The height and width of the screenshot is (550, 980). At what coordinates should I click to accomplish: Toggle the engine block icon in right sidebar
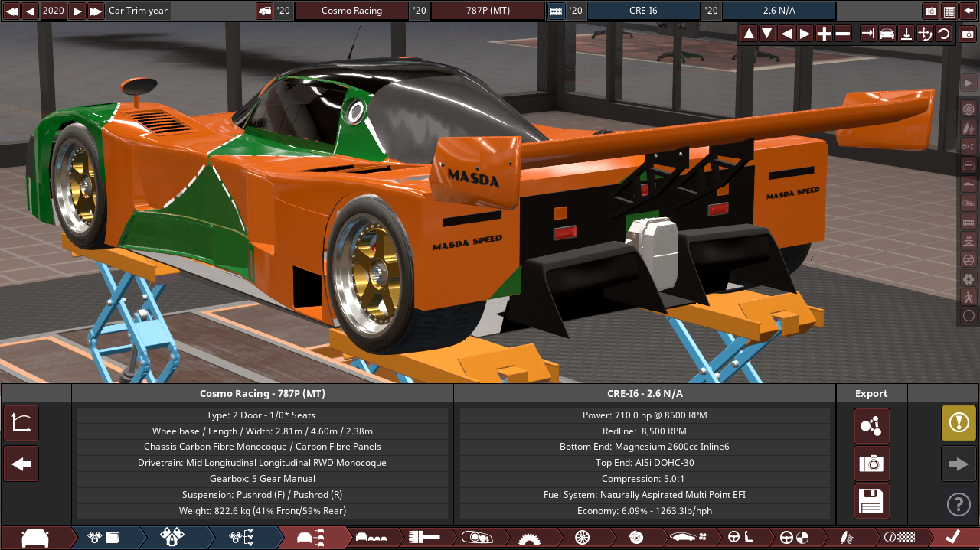969,222
